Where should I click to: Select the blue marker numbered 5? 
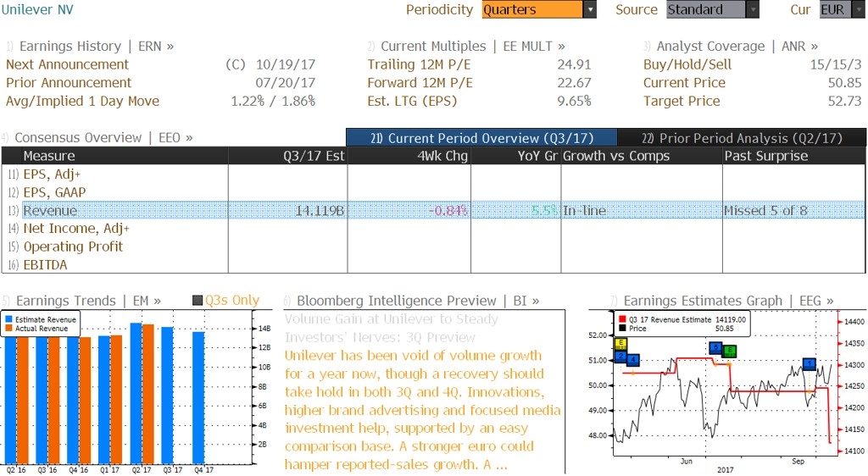click(715, 348)
